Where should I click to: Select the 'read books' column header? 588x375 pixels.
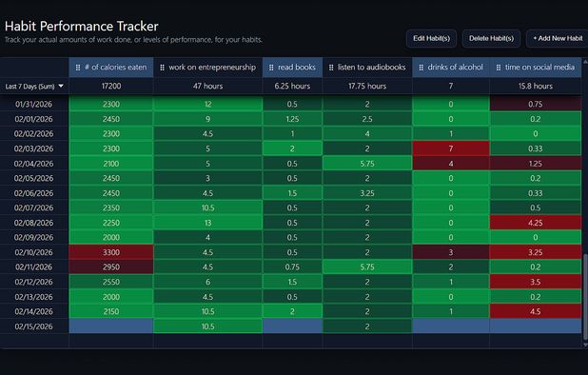[292, 68]
